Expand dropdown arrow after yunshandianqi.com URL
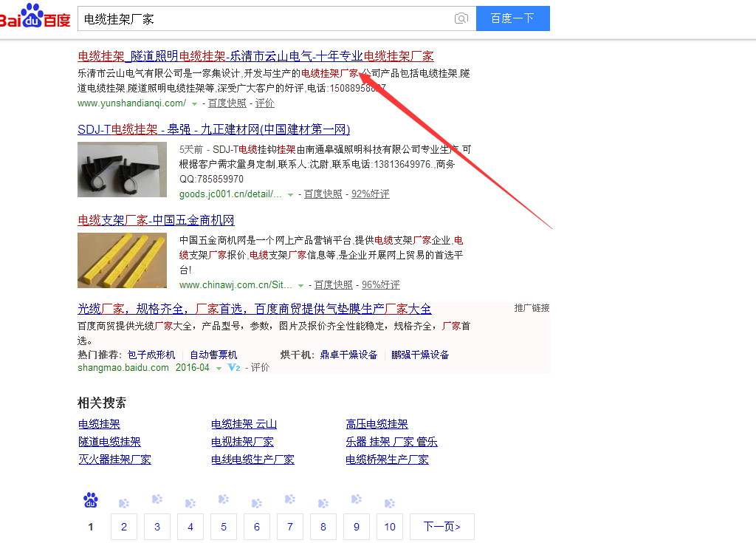The height and width of the screenshot is (543, 756). click(x=194, y=103)
